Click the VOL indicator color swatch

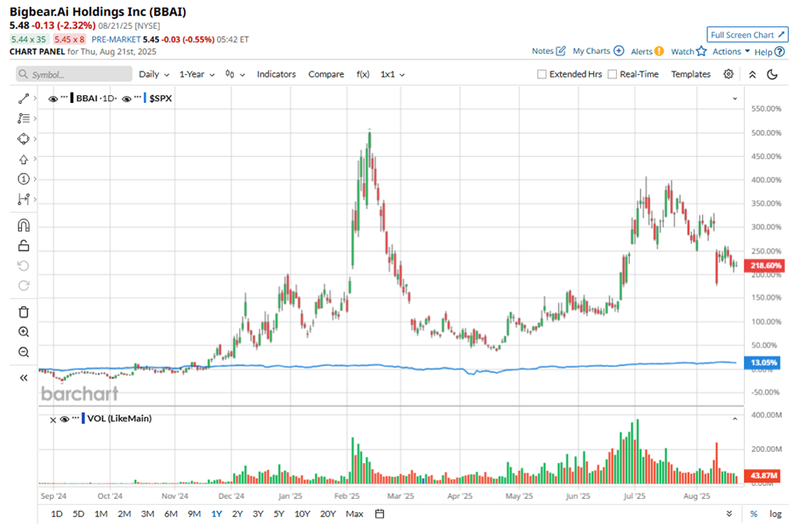[x=83, y=419]
